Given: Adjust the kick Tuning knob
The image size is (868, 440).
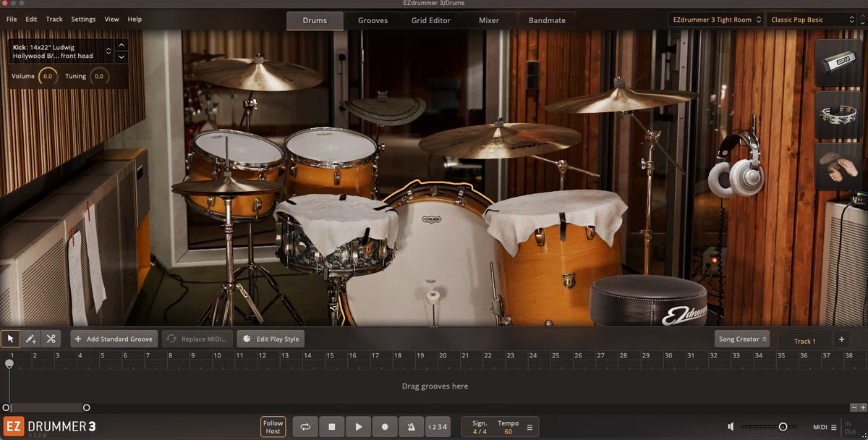Looking at the screenshot, I should [99, 76].
